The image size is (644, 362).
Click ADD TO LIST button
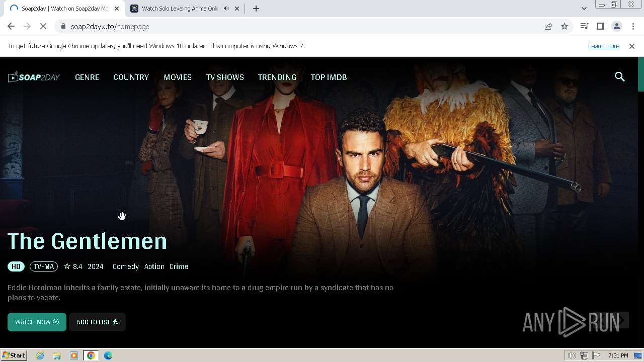[97, 322]
